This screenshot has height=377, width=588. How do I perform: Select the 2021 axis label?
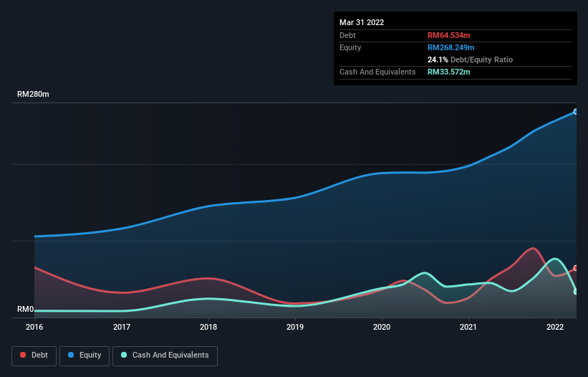pyautogui.click(x=468, y=327)
